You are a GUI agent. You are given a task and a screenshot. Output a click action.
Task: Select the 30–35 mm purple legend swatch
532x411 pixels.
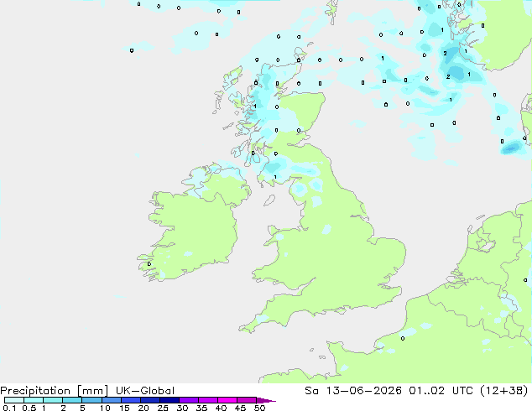189,400
